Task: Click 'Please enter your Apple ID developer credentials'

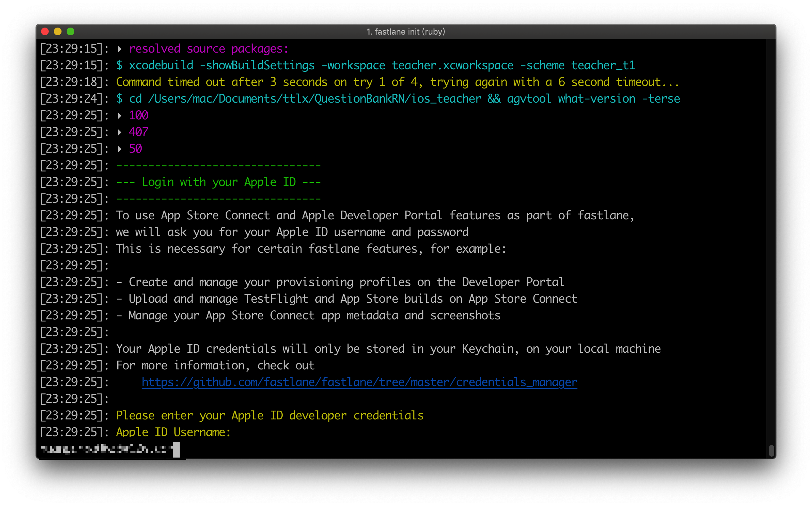Action: coord(270,416)
